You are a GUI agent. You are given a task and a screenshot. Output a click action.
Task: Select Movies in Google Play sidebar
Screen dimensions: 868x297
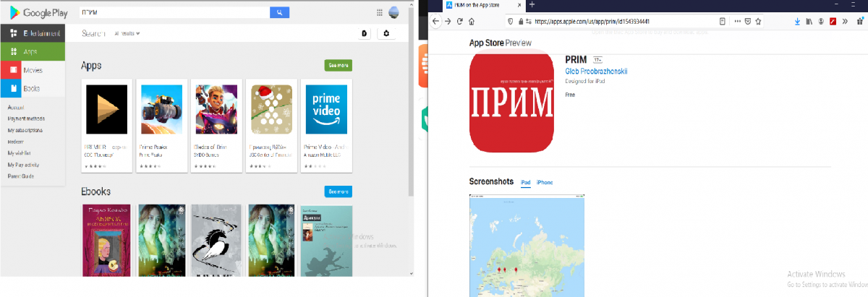click(x=33, y=70)
